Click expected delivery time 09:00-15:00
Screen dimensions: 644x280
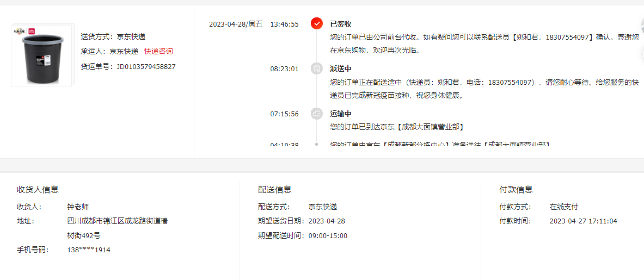[x=328, y=236]
